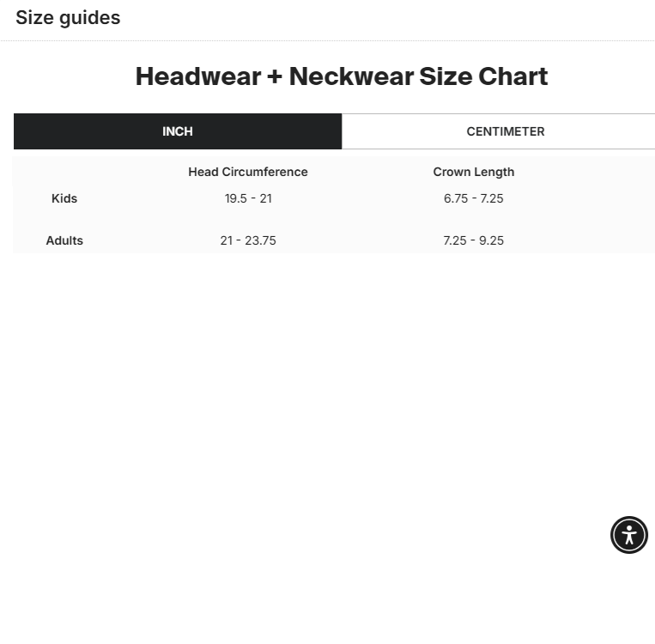
Task: Select Kids crown length value 6.75 - 7.25
Action: [474, 198]
